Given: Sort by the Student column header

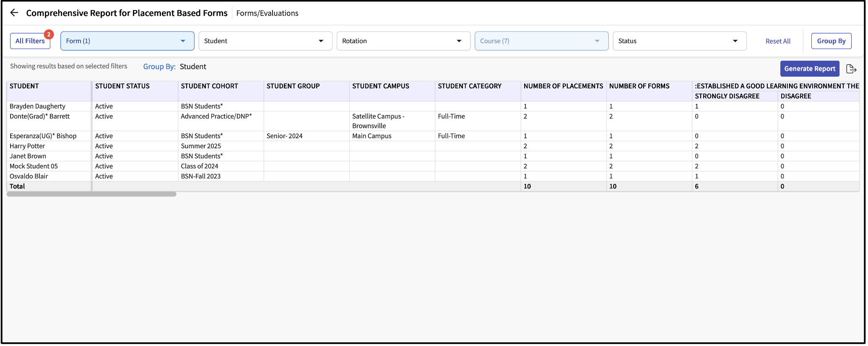Looking at the screenshot, I should [x=24, y=86].
